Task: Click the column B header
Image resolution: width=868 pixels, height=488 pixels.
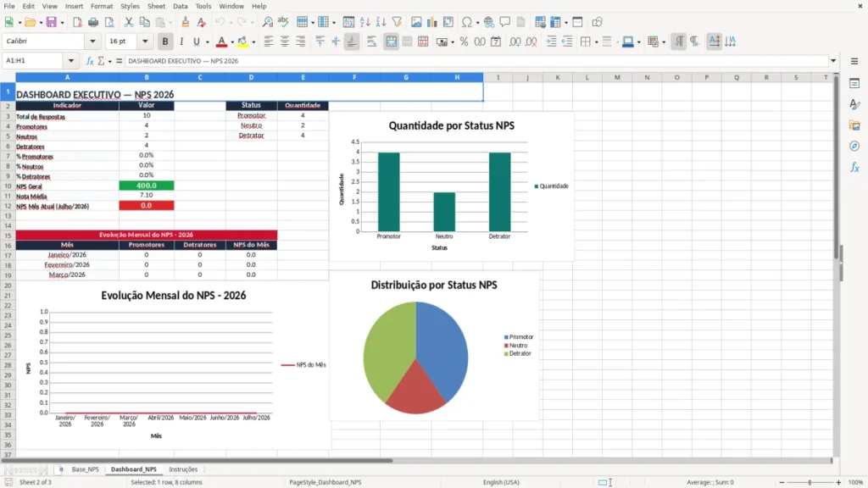Action: tap(146, 77)
